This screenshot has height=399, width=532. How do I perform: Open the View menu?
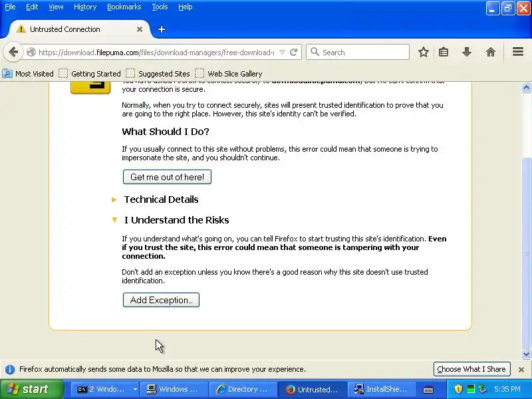point(56,7)
